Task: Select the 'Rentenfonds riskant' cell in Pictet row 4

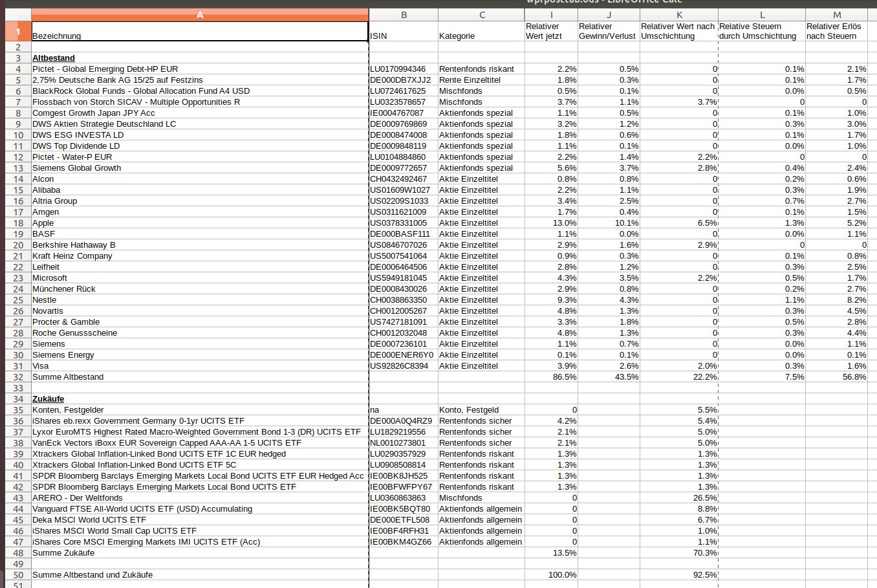Action: click(x=481, y=69)
